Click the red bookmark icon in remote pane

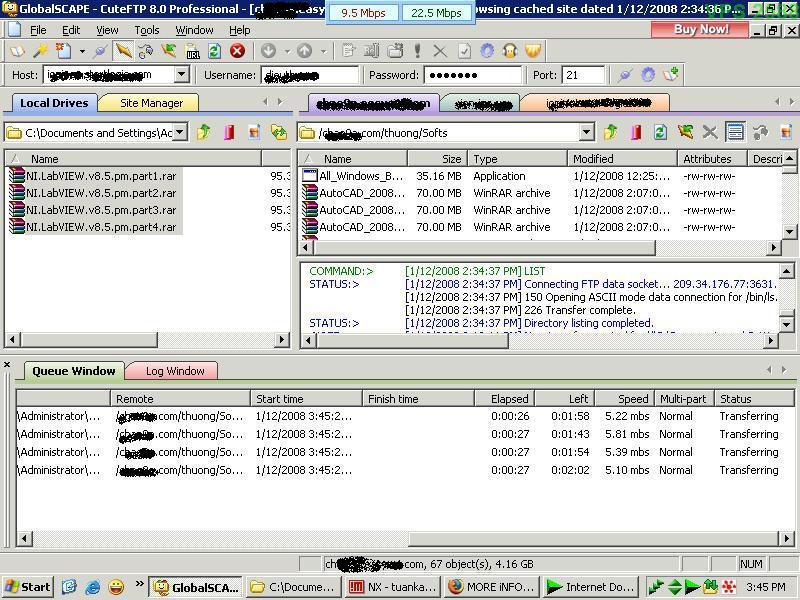(636, 133)
